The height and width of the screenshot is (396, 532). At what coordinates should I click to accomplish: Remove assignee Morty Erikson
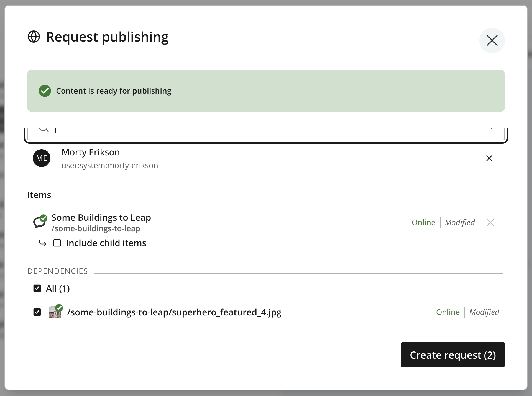click(489, 158)
